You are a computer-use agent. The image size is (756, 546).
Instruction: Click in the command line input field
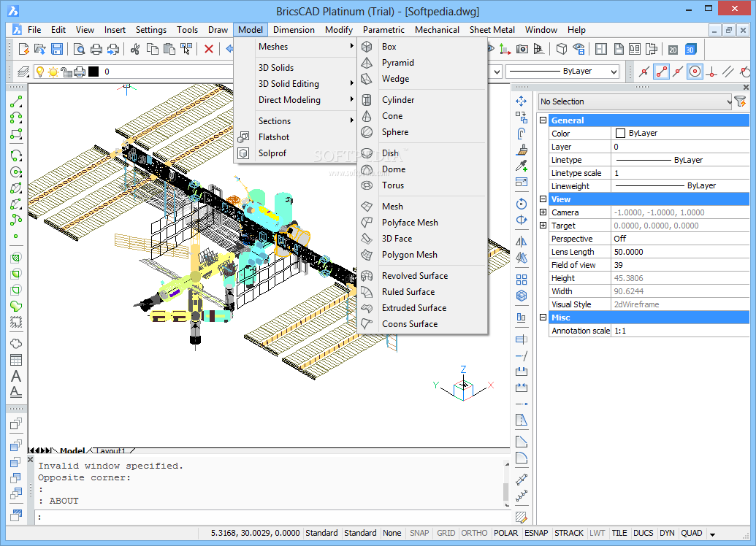(x=272, y=517)
